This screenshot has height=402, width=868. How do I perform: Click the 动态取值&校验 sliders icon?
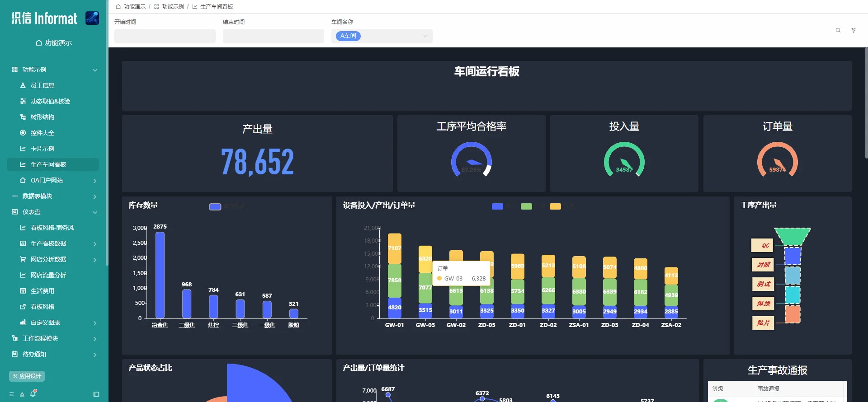click(x=23, y=101)
